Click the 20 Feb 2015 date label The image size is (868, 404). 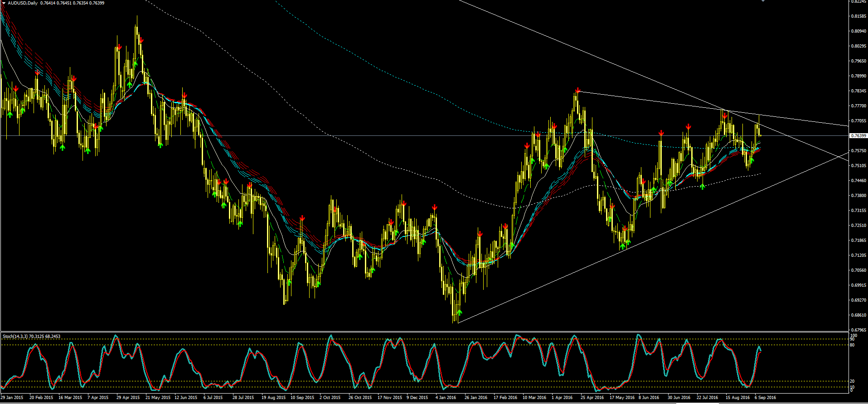click(x=41, y=398)
